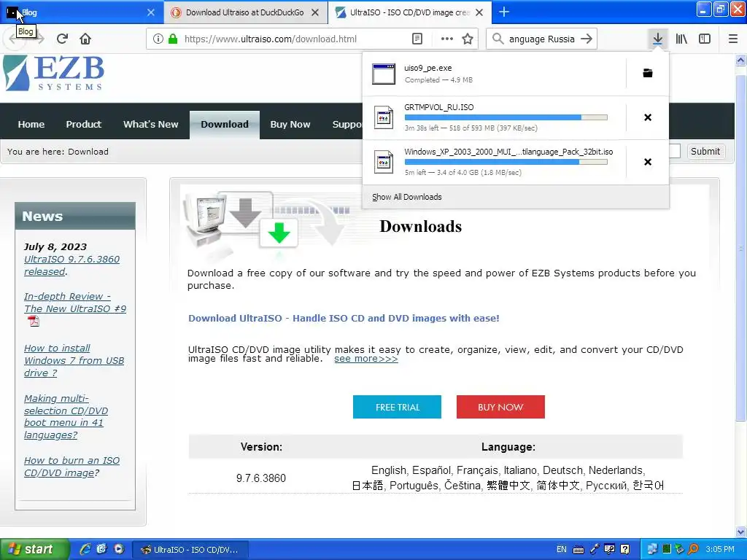The height and width of the screenshot is (560, 747).
Task: Click the UltraISO taskbar window button
Action: click(x=190, y=550)
